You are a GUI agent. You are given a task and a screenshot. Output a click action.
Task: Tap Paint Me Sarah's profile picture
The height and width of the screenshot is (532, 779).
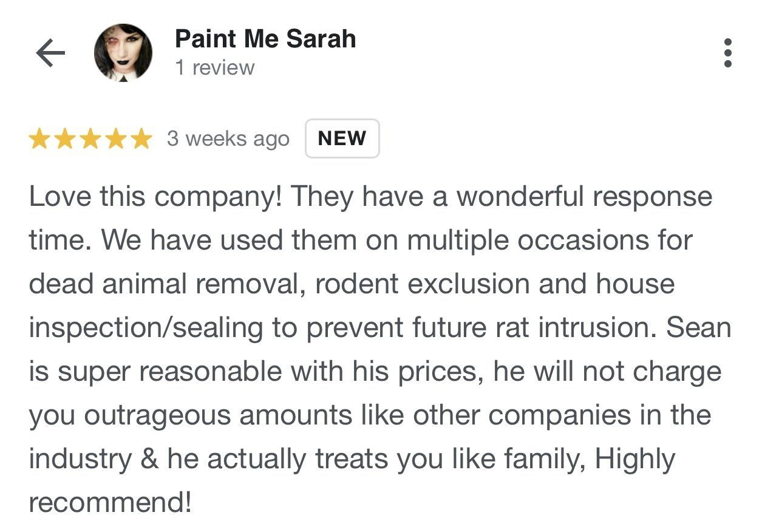click(123, 53)
